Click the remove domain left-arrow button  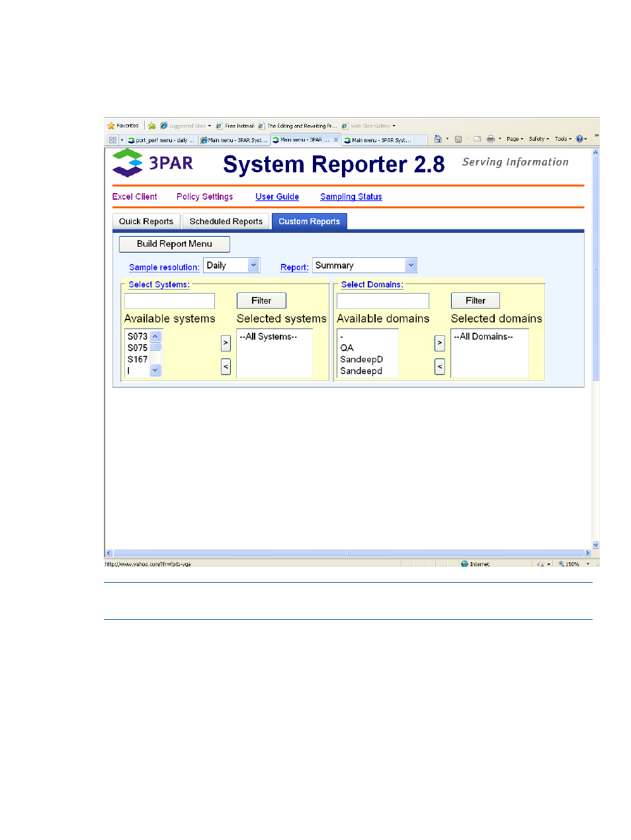pos(440,366)
